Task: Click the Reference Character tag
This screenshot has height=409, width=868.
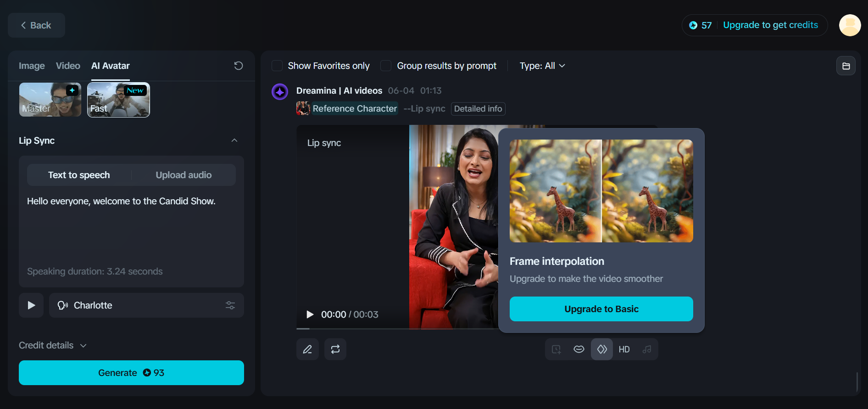Action: coord(347,108)
